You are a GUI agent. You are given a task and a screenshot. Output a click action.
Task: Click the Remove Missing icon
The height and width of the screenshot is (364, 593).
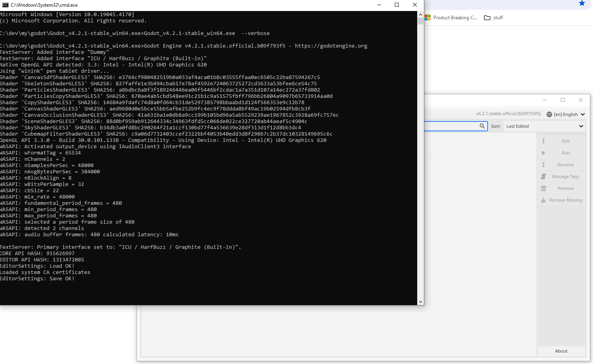pos(544,200)
